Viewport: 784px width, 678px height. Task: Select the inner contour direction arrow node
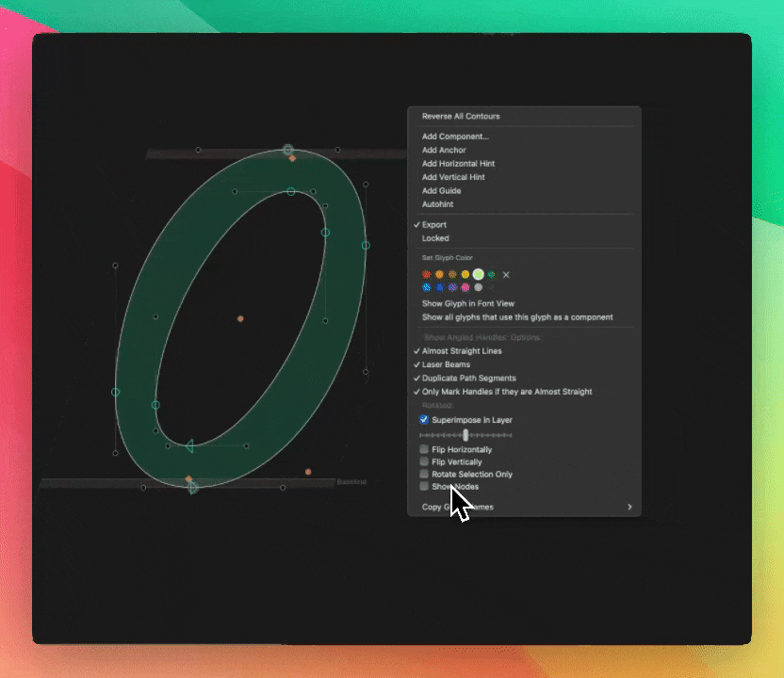[x=188, y=445]
